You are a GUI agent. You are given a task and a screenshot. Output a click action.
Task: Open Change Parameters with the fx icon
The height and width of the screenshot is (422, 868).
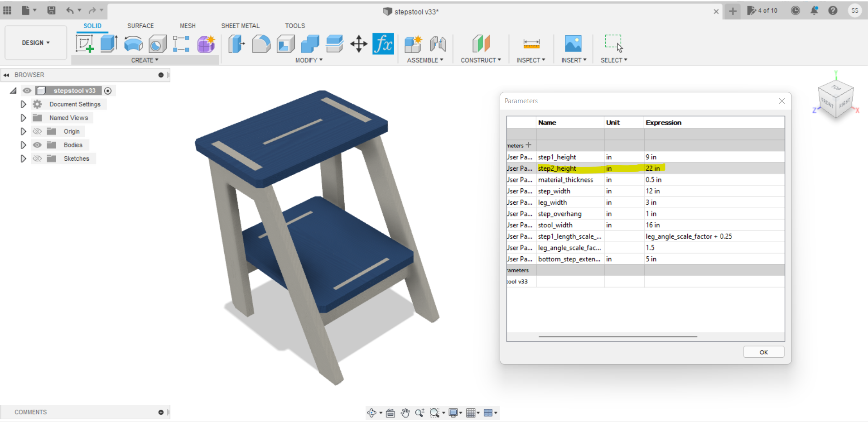(x=383, y=43)
